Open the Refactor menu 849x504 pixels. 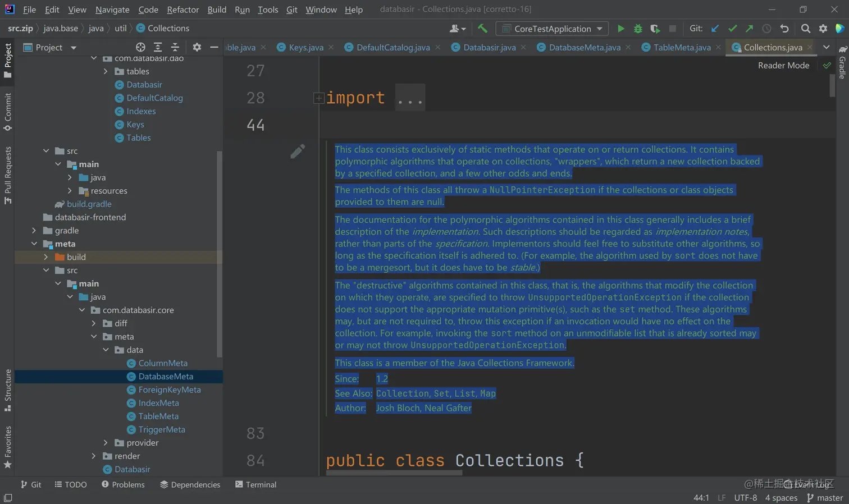(182, 10)
